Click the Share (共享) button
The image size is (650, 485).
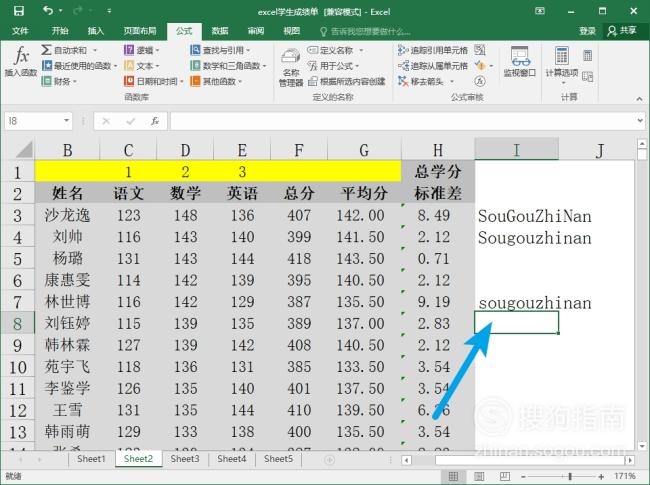tap(621, 31)
